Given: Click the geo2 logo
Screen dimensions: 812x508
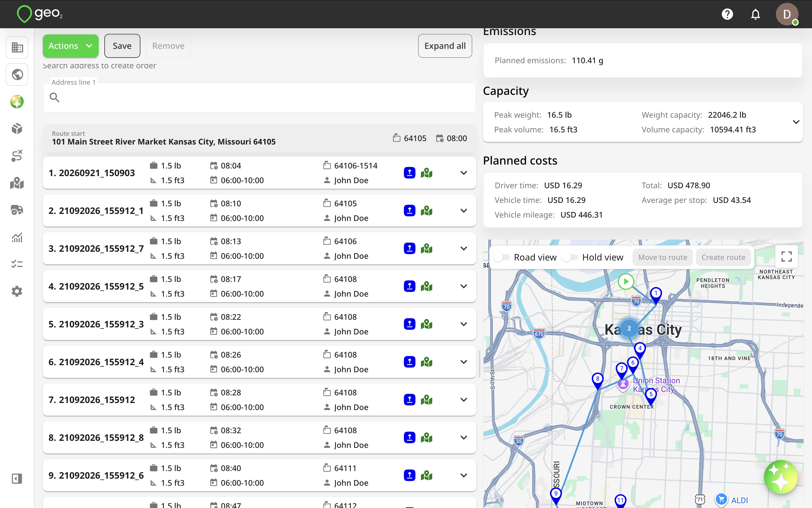Looking at the screenshot, I should tap(39, 14).
